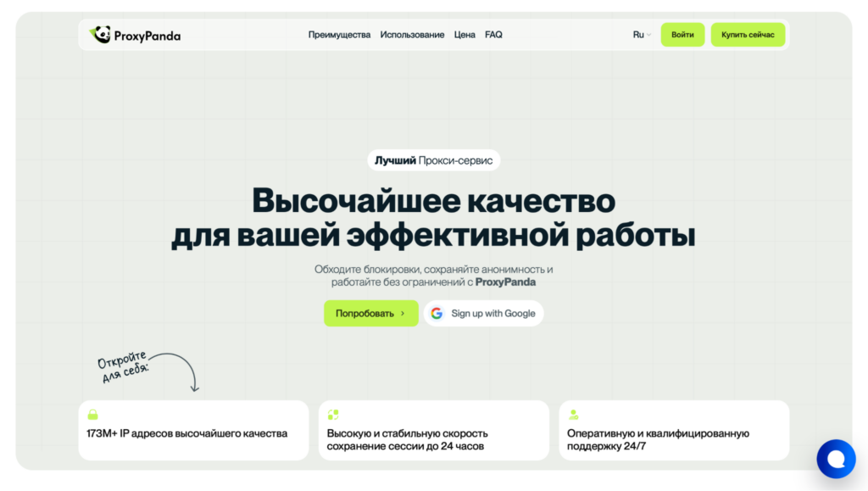Sign up with Google button
The width and height of the screenshot is (868, 491).
(483, 313)
